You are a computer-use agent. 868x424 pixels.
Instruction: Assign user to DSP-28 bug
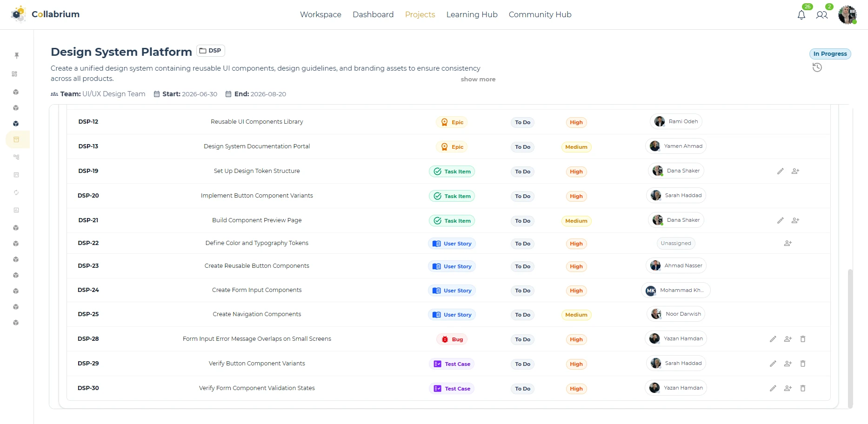[x=788, y=339]
